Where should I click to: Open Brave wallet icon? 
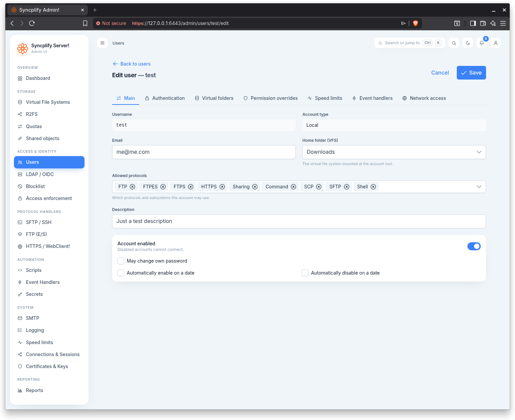pos(483,23)
